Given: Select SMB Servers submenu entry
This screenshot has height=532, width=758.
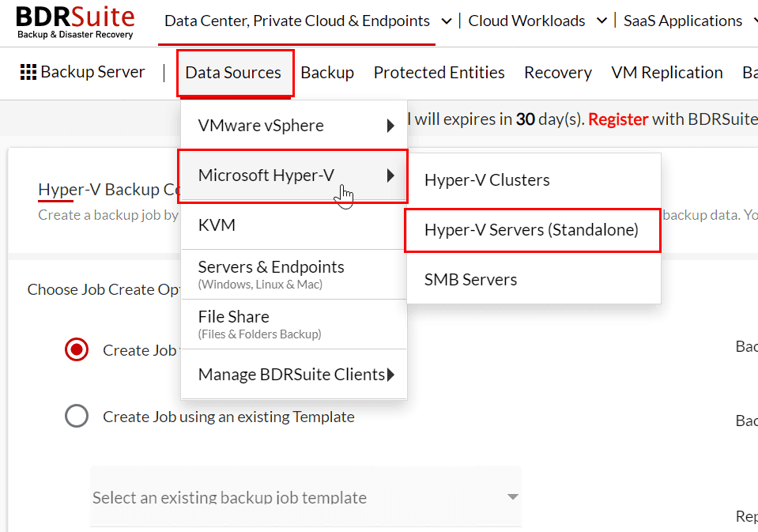Looking at the screenshot, I should click(534, 280).
